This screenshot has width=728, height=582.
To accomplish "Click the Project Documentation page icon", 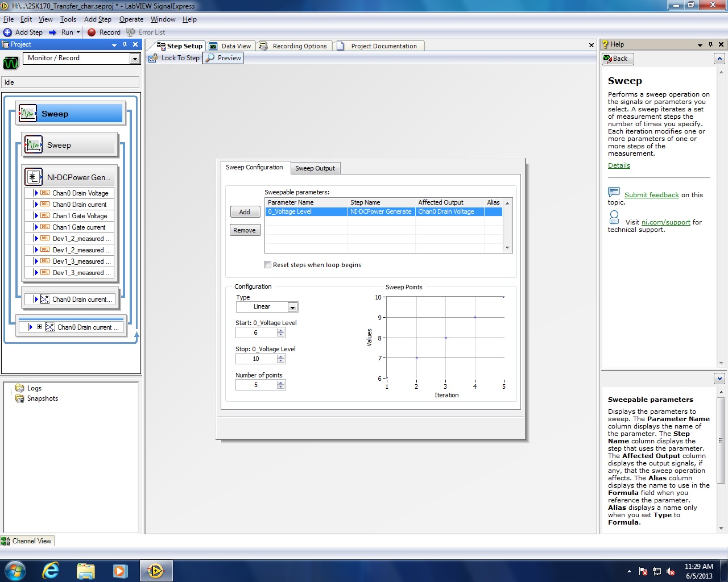I will [x=341, y=46].
